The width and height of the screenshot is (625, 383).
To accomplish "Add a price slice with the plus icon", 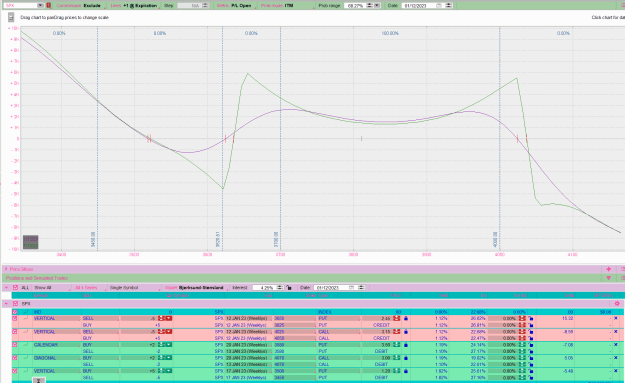I will [x=608, y=269].
